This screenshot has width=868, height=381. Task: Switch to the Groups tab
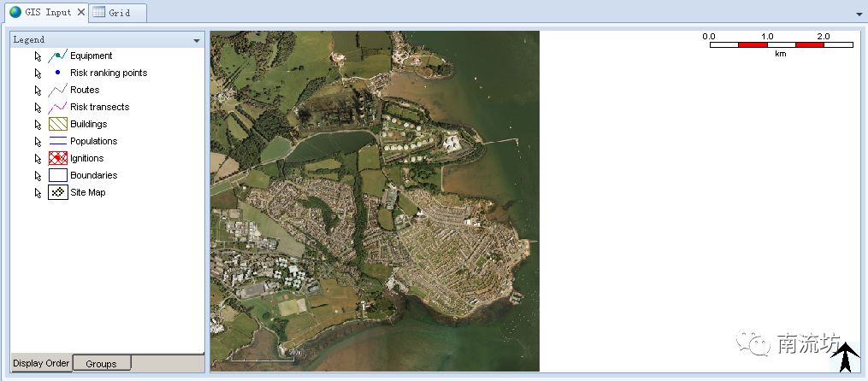[101, 364]
